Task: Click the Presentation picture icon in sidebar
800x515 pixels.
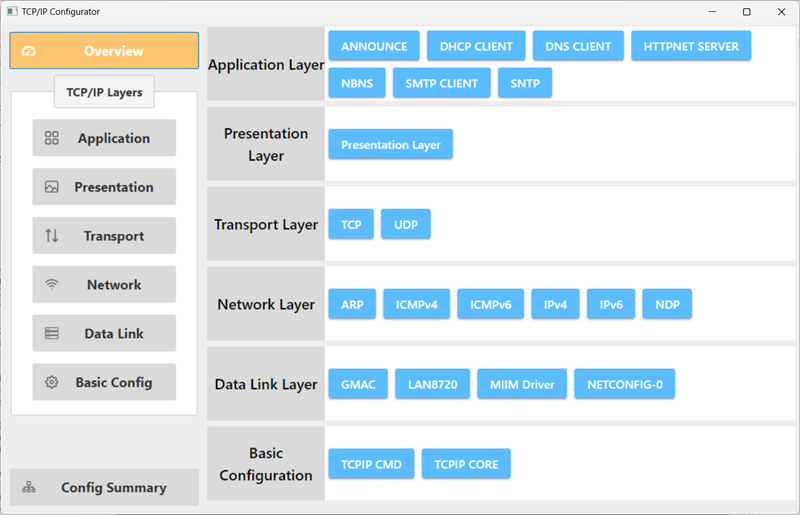Action: click(x=52, y=187)
